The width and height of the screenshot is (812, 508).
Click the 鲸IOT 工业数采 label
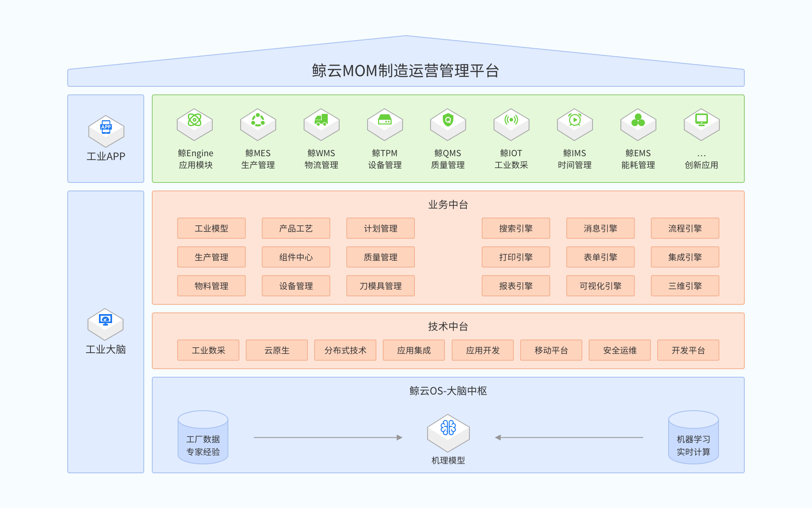(511, 159)
